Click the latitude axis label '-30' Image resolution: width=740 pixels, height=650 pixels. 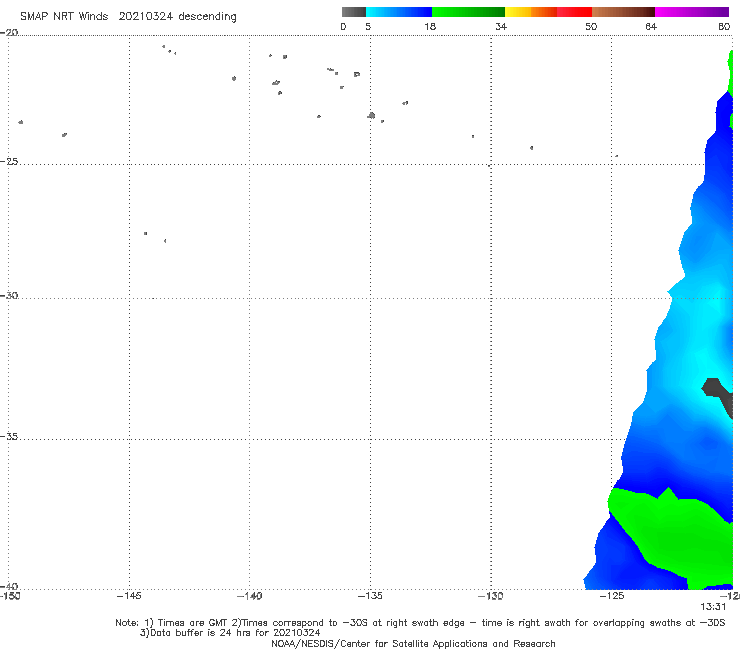click(9, 295)
